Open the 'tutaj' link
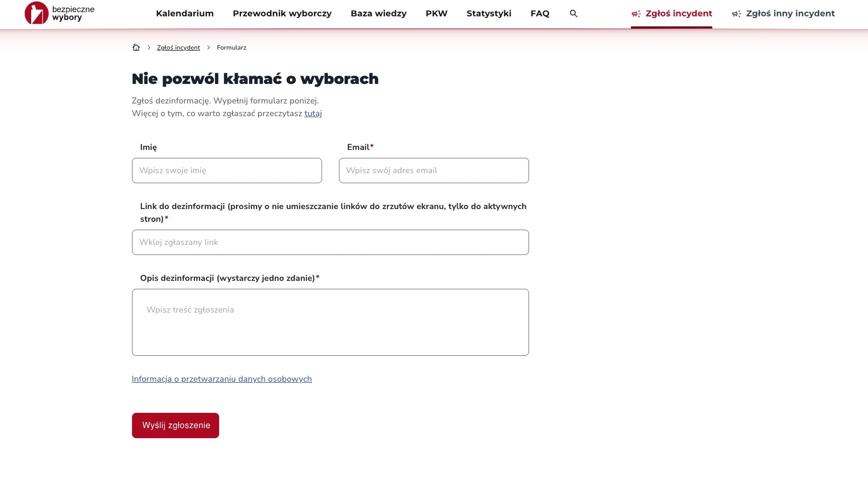 click(x=313, y=114)
